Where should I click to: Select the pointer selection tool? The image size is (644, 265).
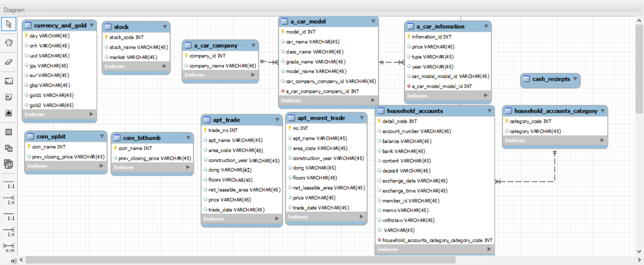tap(9, 24)
